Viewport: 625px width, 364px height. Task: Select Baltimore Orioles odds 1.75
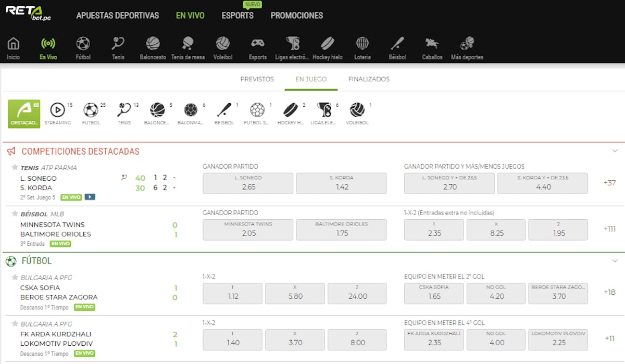pos(341,230)
